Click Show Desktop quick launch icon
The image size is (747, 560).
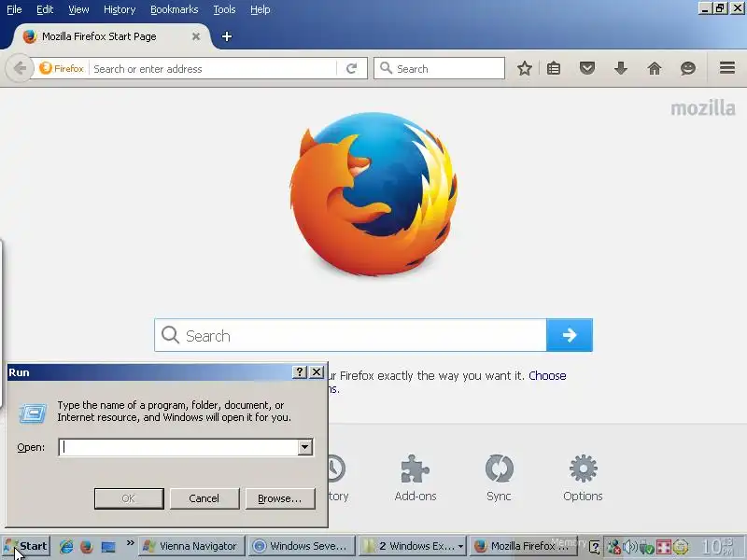108,546
